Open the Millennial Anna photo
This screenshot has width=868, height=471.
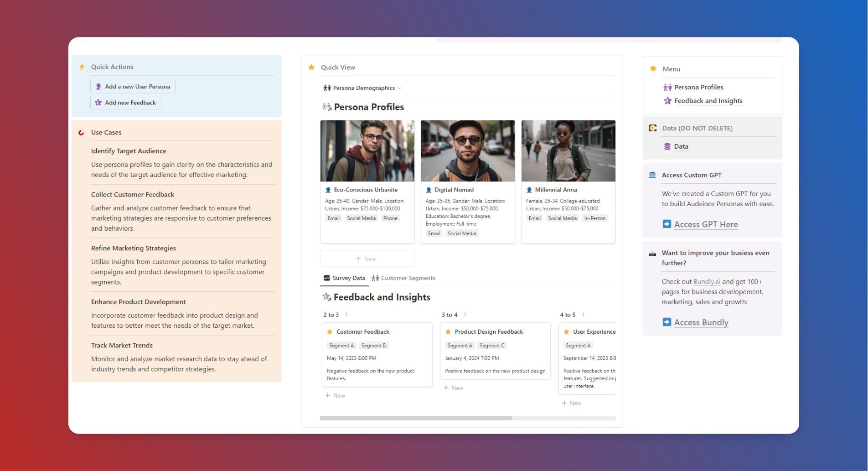tap(568, 151)
